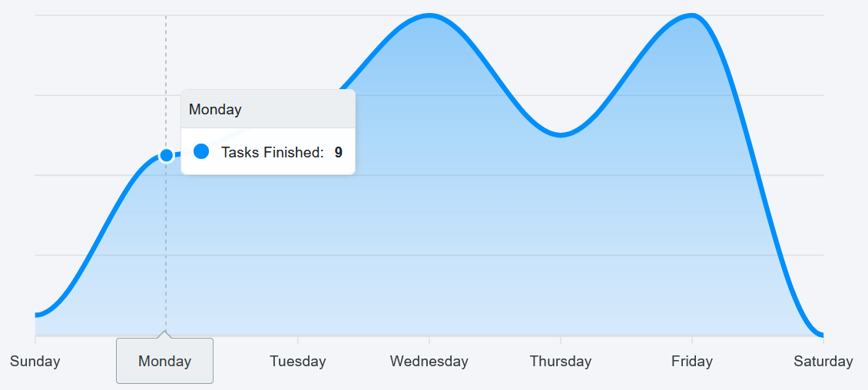Click the bold value 9 in tooltip
868x390 pixels.
pyautogui.click(x=338, y=153)
